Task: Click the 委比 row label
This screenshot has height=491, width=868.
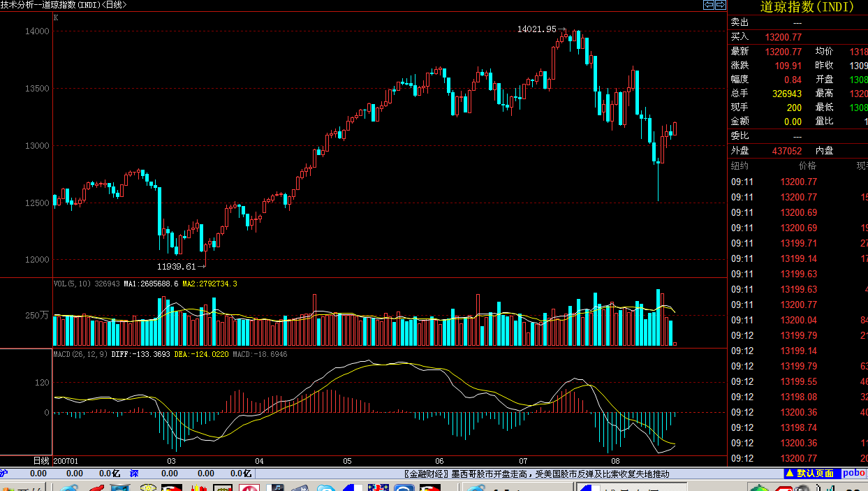Action: tap(740, 135)
